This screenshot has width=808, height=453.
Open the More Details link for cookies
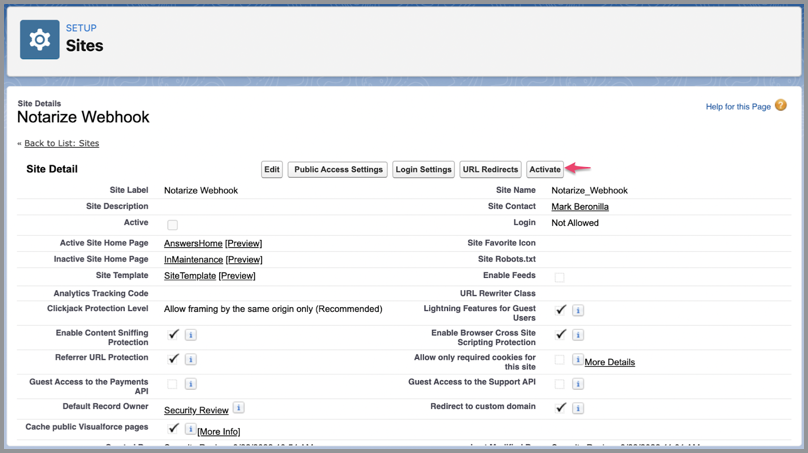coord(609,362)
